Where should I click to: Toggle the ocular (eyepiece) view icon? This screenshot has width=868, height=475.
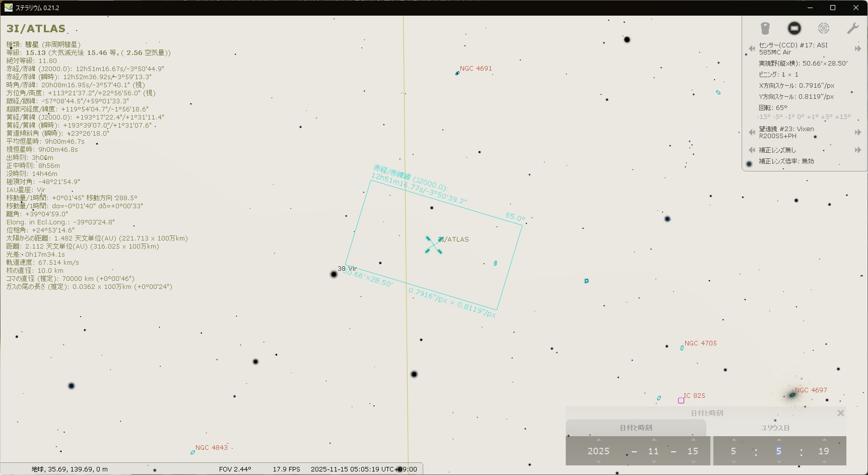[x=765, y=28]
